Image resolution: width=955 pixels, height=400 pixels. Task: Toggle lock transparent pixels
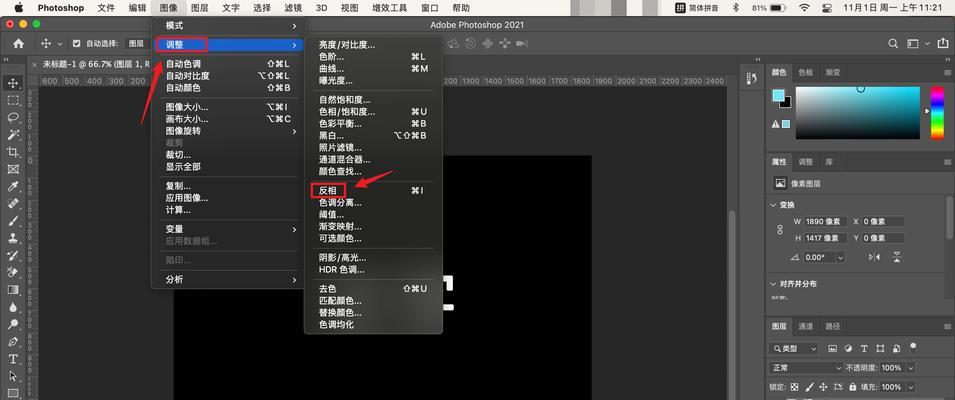pos(794,387)
